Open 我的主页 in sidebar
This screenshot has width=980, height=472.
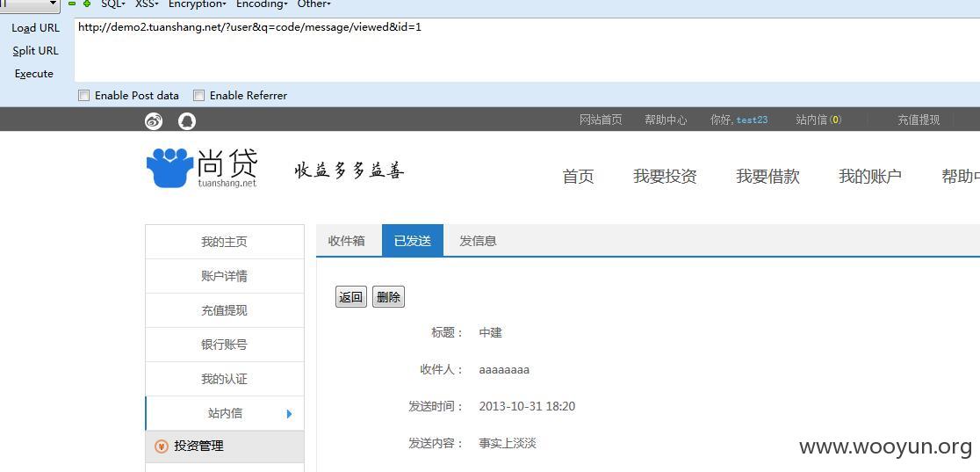(225, 242)
